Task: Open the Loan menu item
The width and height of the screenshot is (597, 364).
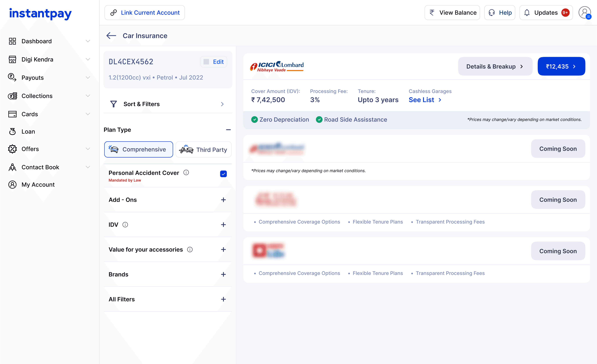Action: point(28,131)
